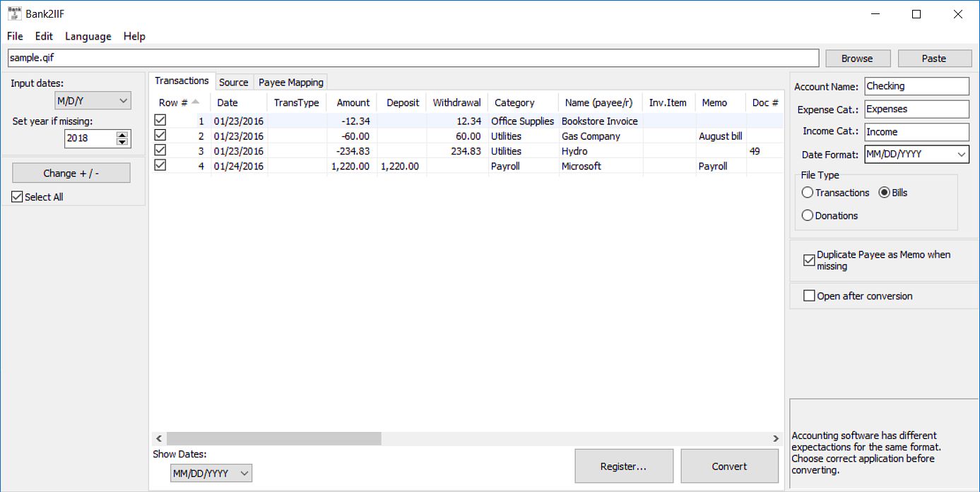Image resolution: width=980 pixels, height=492 pixels.
Task: Click the Bank2IIF app icon in title bar
Action: pyautogui.click(x=14, y=13)
